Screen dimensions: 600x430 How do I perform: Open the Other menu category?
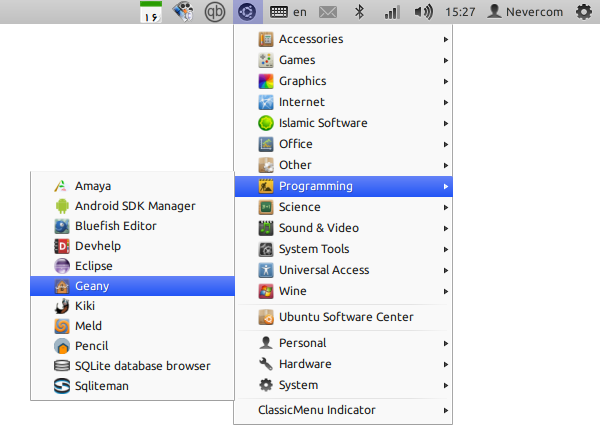[343, 165]
